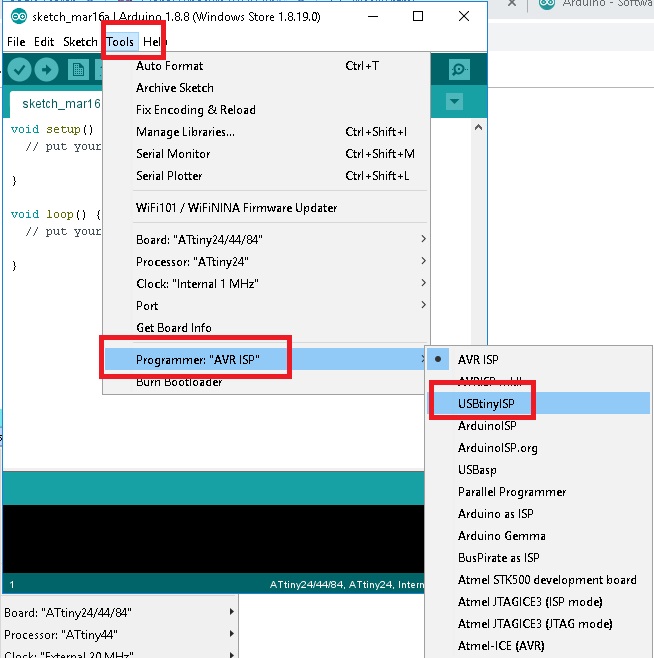Launch Serial Monitor from Tools menu
Viewport: 654px width, 658px height.
click(266, 154)
